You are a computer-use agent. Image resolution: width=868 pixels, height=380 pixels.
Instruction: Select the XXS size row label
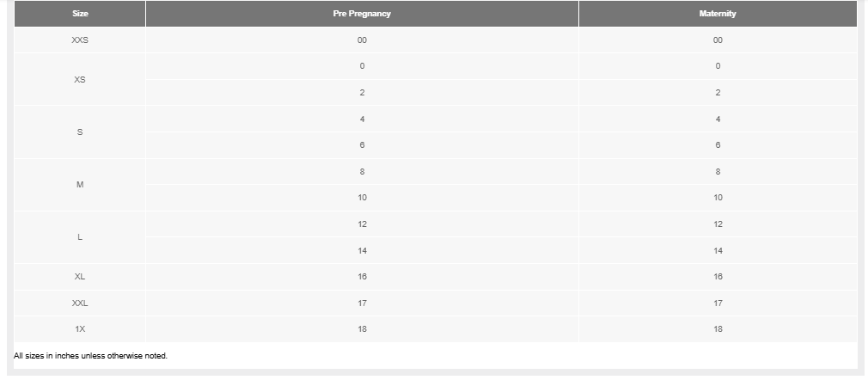pyautogui.click(x=80, y=40)
